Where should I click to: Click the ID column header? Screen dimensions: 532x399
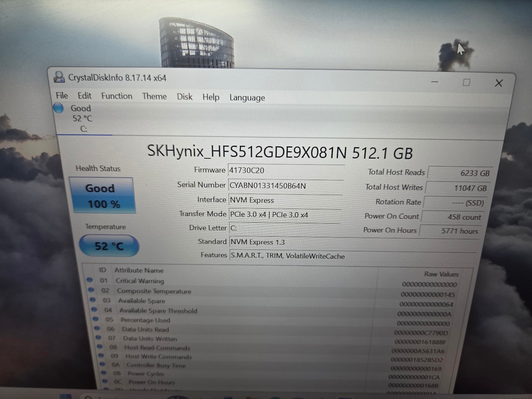102,270
